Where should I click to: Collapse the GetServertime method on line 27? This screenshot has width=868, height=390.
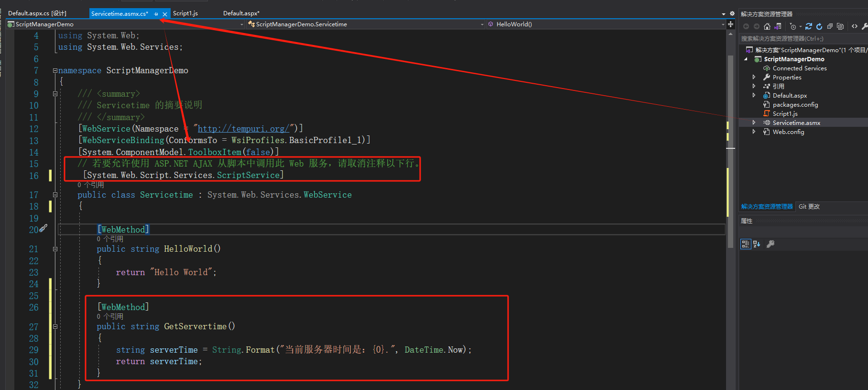coord(55,326)
